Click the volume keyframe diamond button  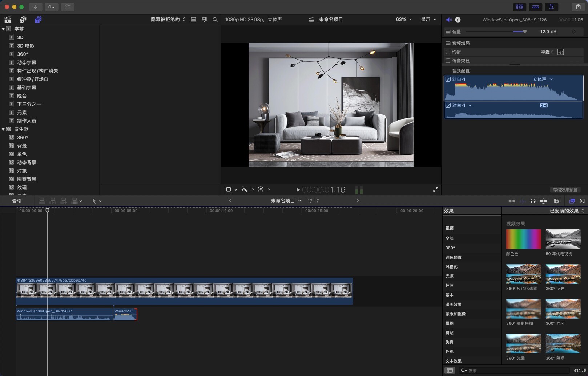pyautogui.click(x=574, y=32)
